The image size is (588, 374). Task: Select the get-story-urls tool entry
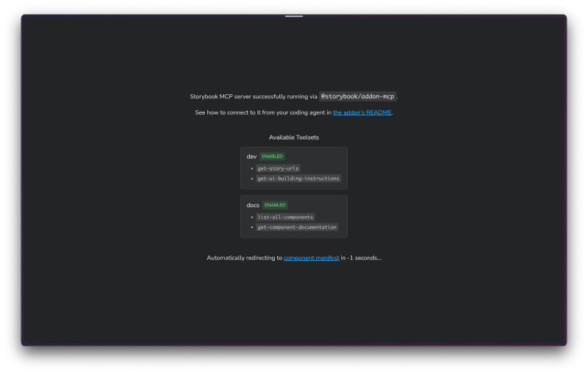coord(278,169)
